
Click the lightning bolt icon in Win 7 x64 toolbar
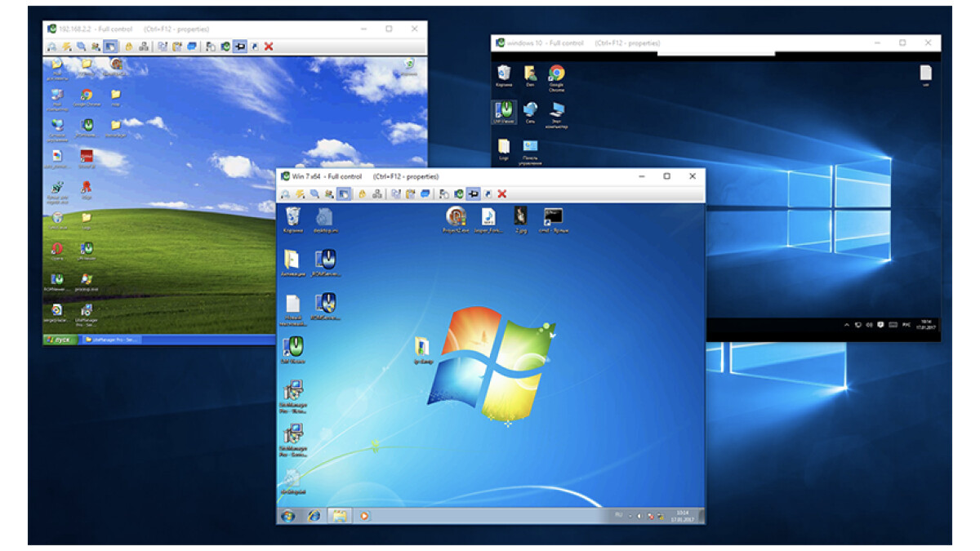pos(299,194)
